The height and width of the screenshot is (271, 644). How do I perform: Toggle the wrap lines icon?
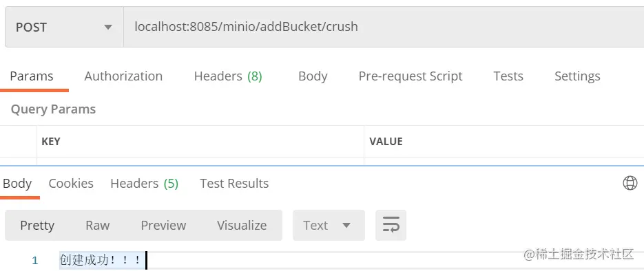coord(391,225)
